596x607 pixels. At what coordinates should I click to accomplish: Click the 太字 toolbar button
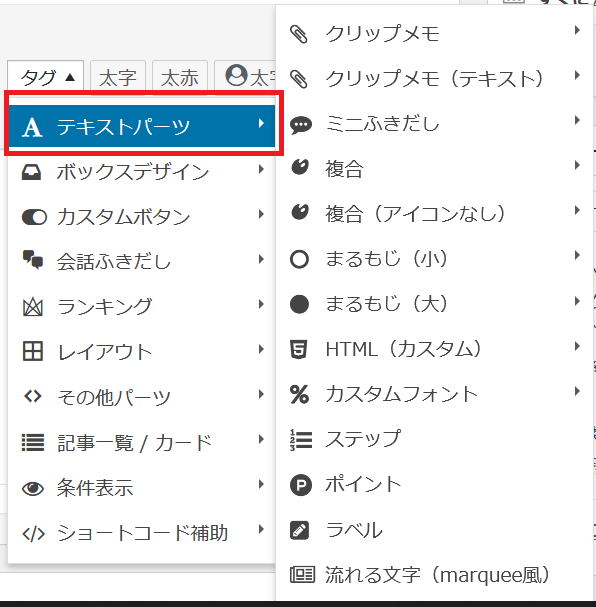coord(118,76)
